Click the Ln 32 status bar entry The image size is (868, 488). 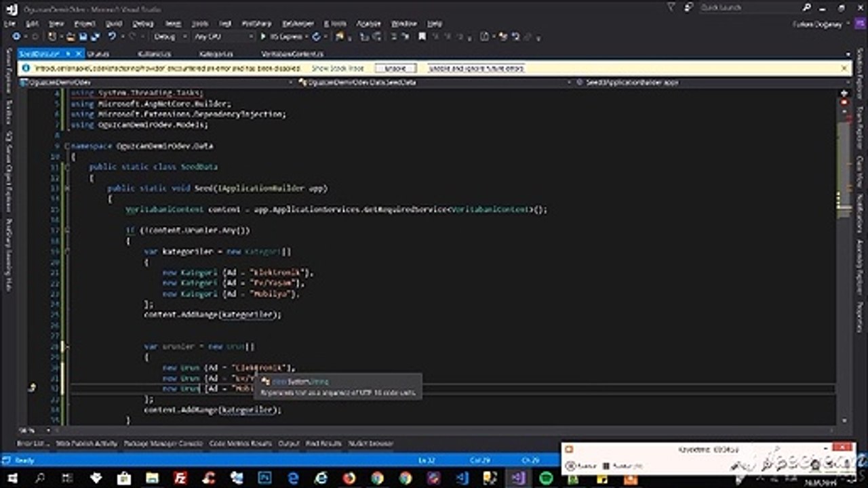pyautogui.click(x=426, y=460)
